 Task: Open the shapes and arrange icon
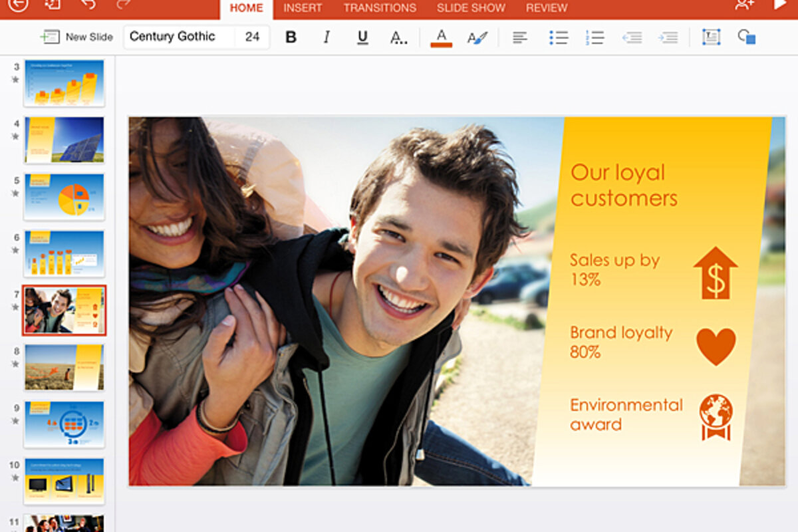click(747, 37)
